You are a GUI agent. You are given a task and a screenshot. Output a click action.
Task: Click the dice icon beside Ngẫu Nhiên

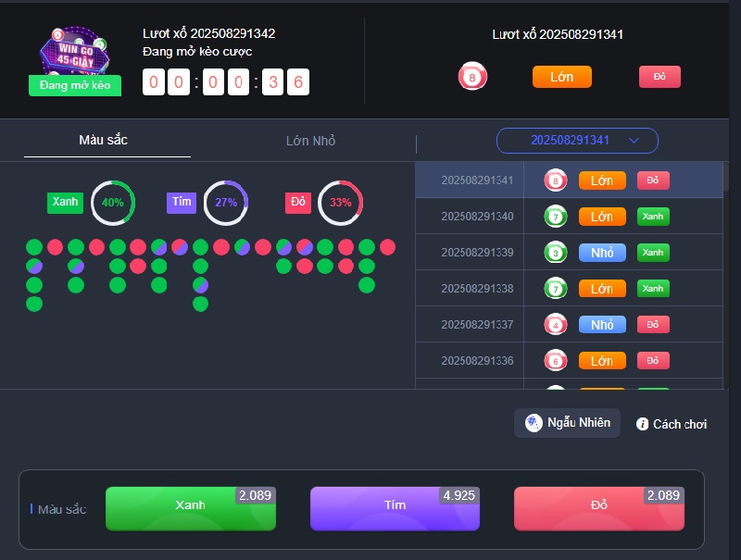click(534, 423)
